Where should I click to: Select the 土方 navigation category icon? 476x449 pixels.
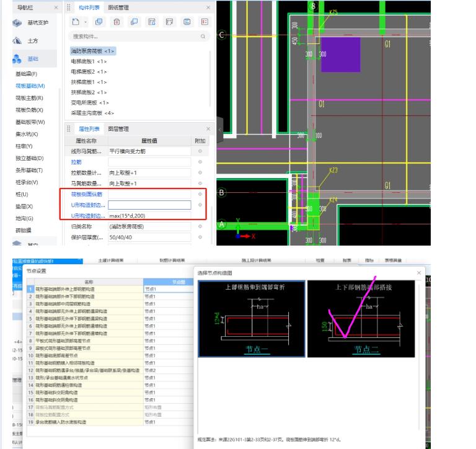pyautogui.click(x=17, y=41)
